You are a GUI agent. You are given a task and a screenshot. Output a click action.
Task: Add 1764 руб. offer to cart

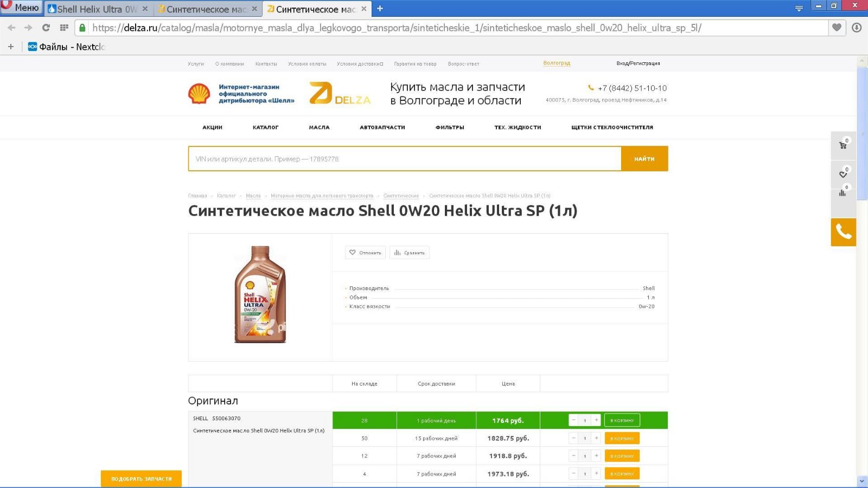tap(622, 420)
